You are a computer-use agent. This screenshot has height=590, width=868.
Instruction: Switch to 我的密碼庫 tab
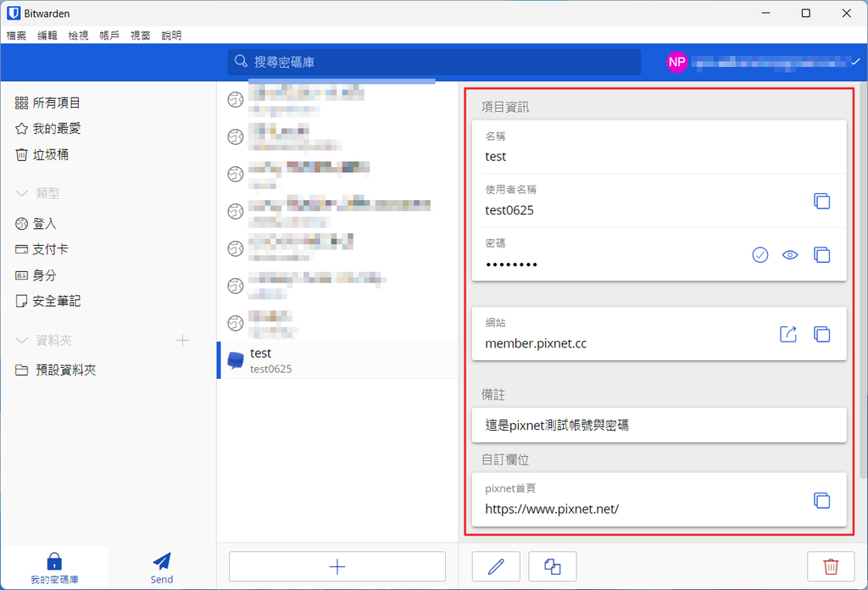(54, 568)
